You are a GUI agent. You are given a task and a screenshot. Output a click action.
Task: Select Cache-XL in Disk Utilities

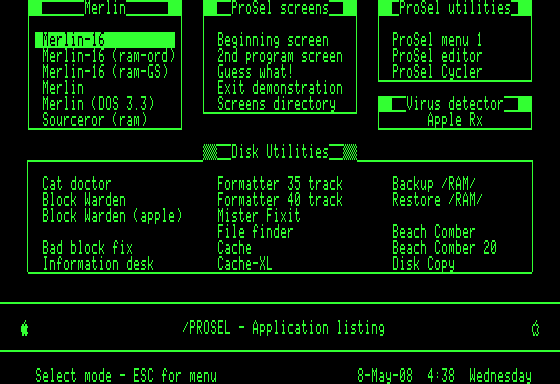(245, 264)
